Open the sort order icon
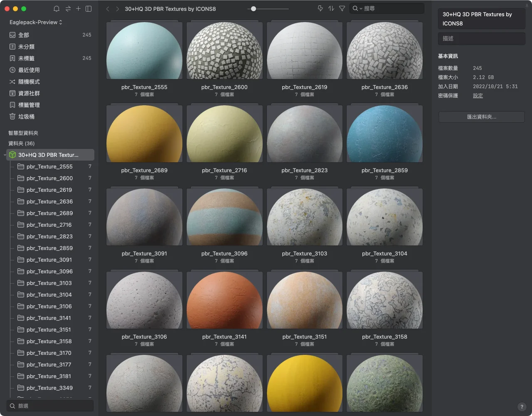The image size is (532, 416). click(331, 8)
